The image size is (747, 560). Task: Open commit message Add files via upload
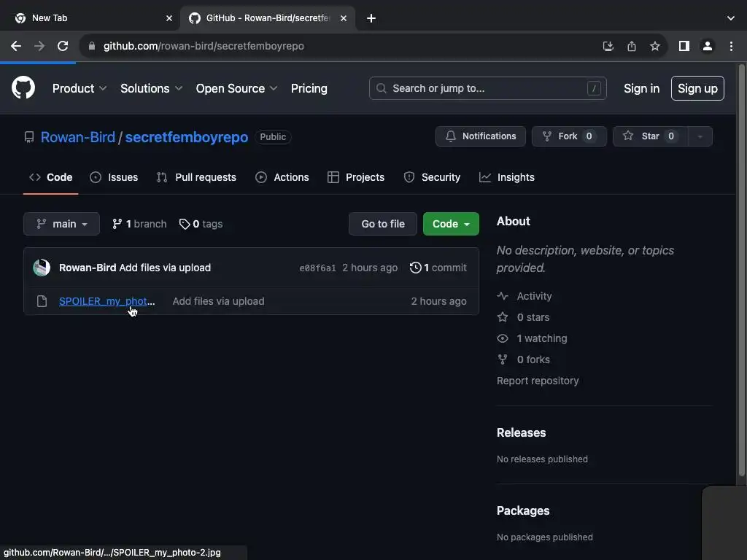point(165,268)
